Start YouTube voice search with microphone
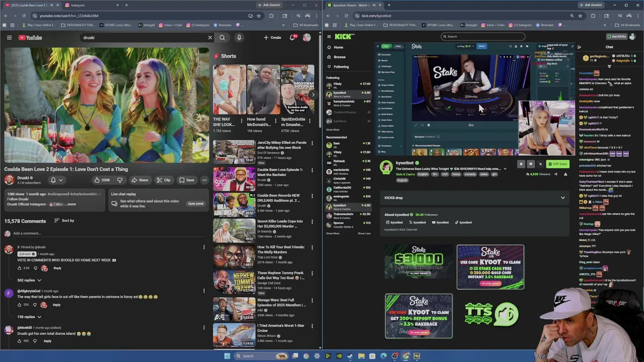 (x=239, y=38)
